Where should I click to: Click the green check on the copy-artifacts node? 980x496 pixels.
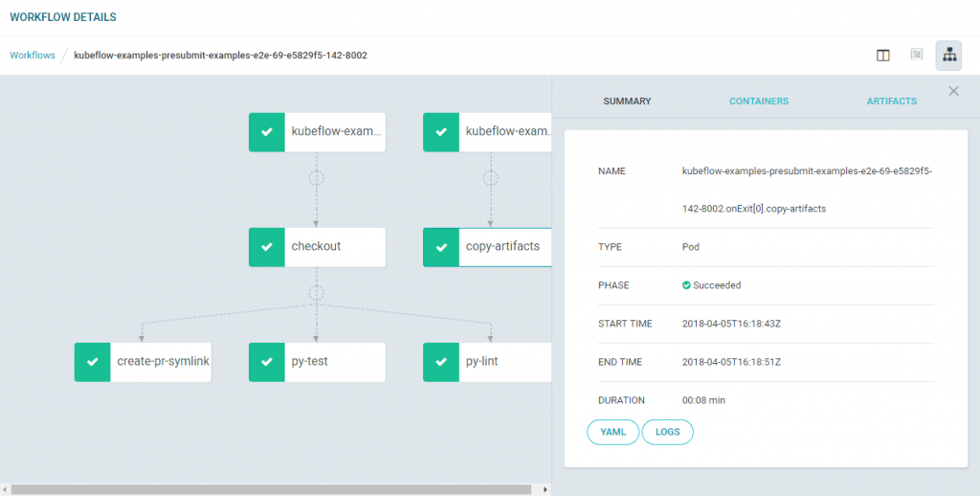coord(441,247)
